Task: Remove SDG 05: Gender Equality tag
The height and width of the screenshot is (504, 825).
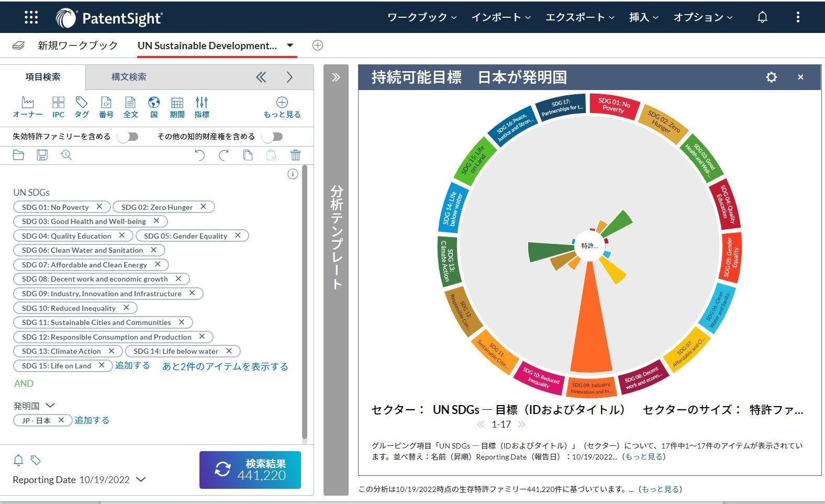Action: coord(238,236)
